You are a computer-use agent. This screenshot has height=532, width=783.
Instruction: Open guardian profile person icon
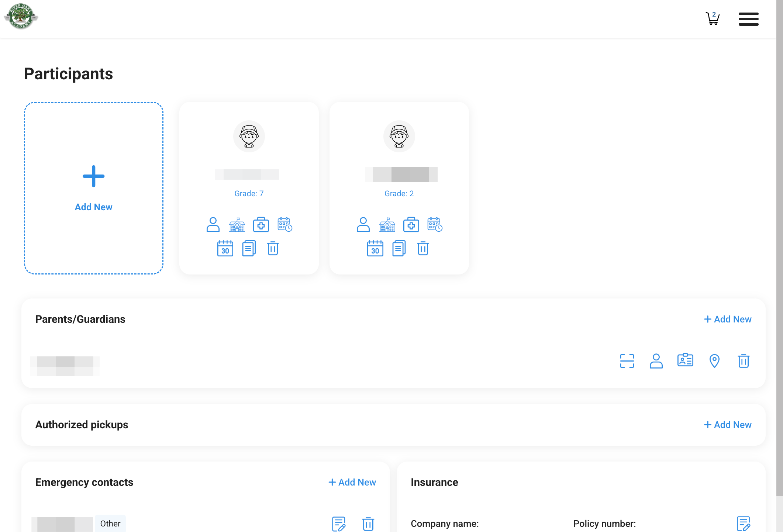click(x=656, y=361)
